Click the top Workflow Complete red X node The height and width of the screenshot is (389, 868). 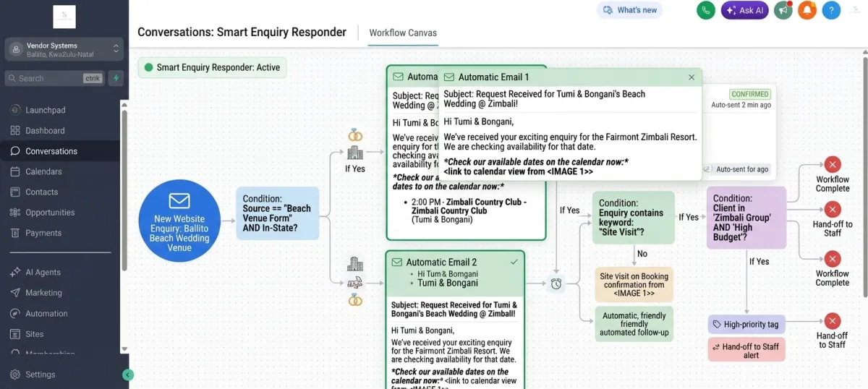(833, 164)
